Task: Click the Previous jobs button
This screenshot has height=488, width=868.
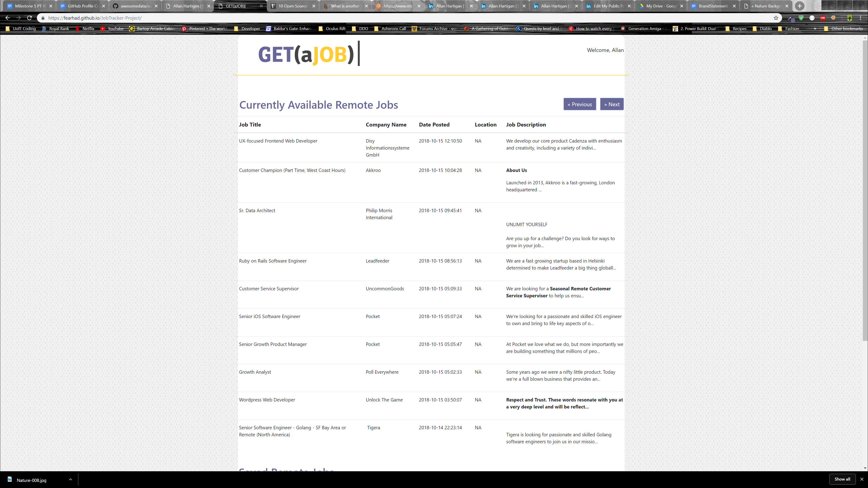Action: pos(580,104)
